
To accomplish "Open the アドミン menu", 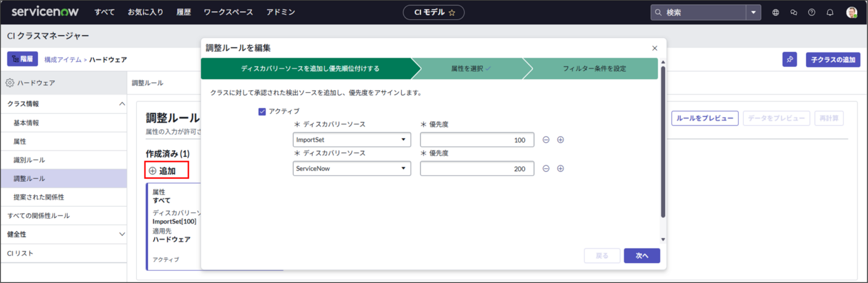I will click(280, 12).
